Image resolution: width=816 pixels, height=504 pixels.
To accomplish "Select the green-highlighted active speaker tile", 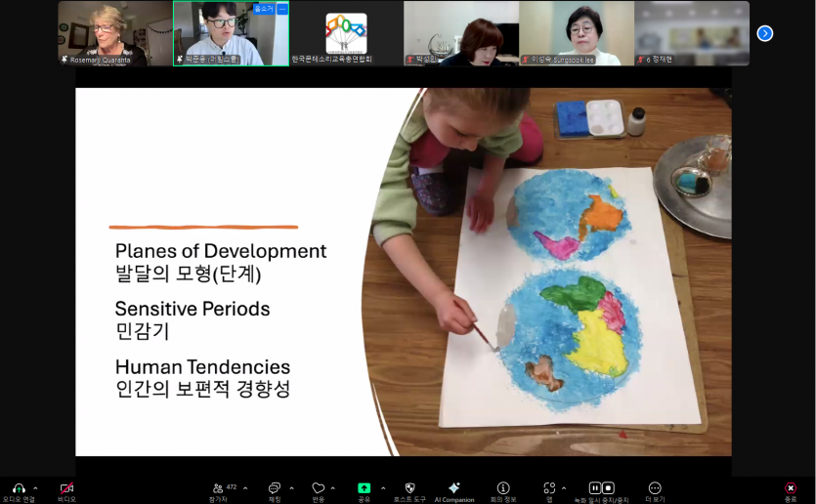I will click(x=231, y=33).
